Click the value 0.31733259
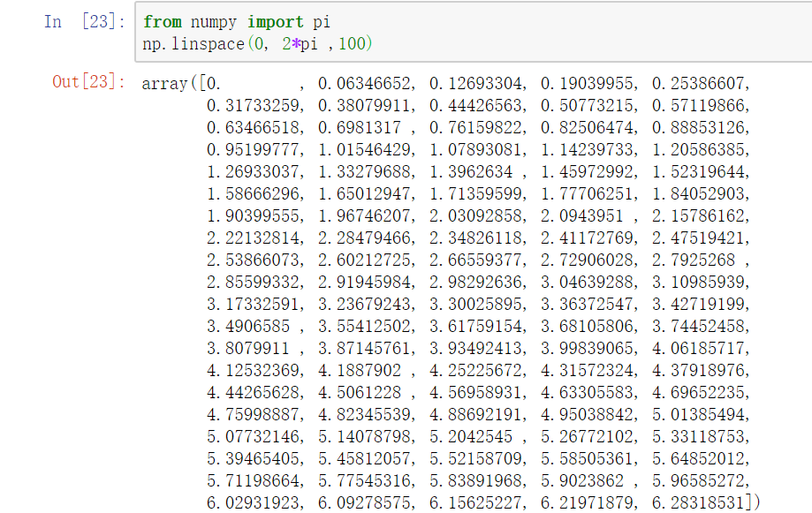Image resolution: width=812 pixels, height=513 pixels. tap(252, 106)
